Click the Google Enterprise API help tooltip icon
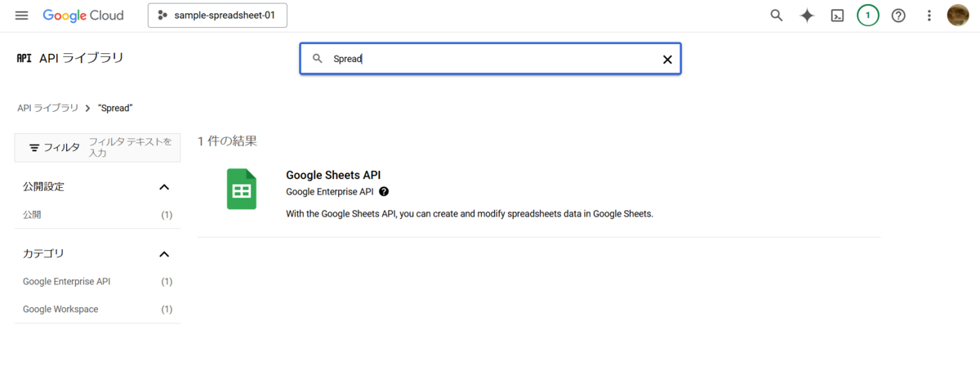This screenshot has height=379, width=980. [384, 192]
